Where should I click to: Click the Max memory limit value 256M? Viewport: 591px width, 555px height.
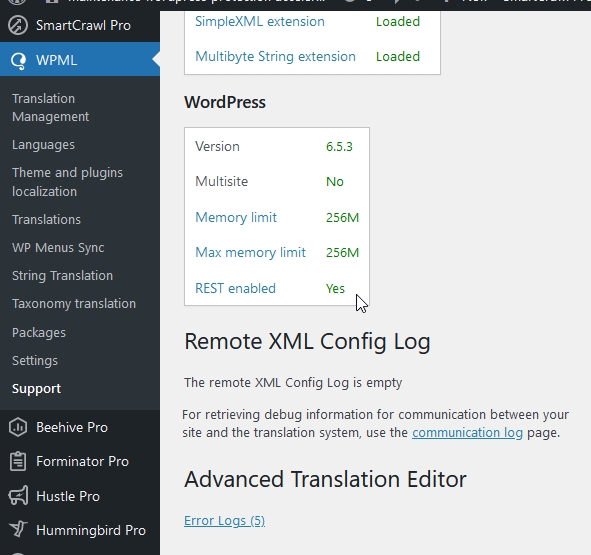343,253
